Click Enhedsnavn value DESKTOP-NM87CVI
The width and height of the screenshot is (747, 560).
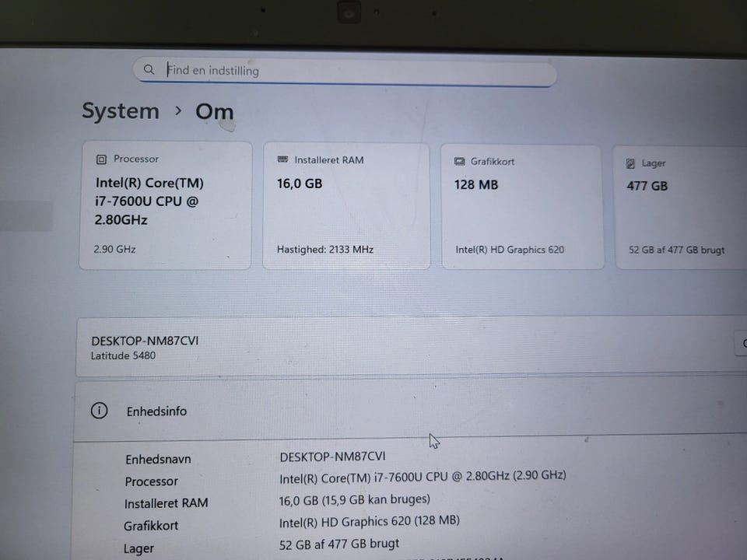click(332, 457)
